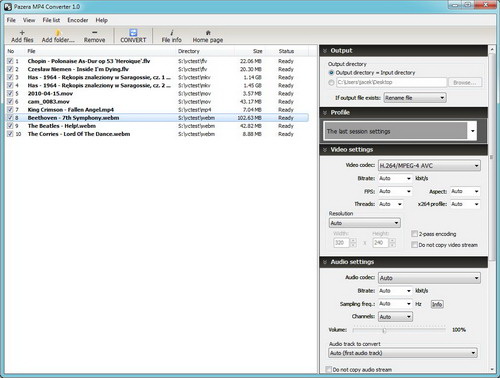Uncheck the cam_0083.mov checkbox
500x378 pixels.
[10, 101]
